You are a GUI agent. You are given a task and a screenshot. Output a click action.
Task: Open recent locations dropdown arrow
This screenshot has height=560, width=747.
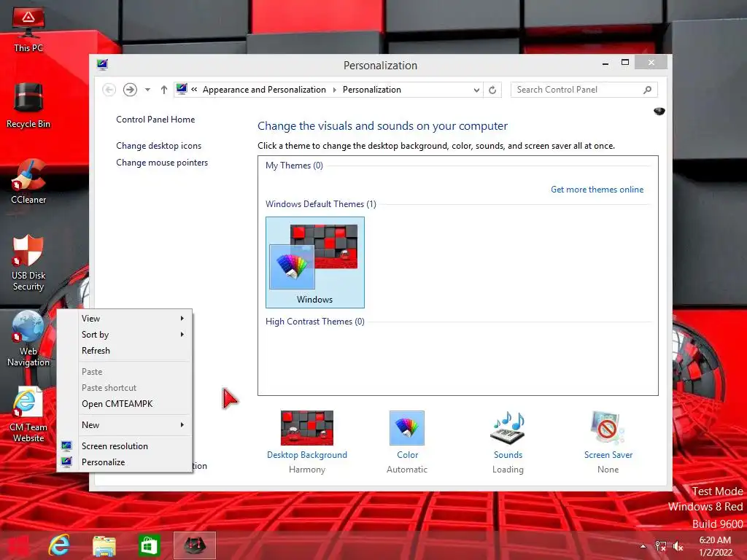(x=147, y=90)
